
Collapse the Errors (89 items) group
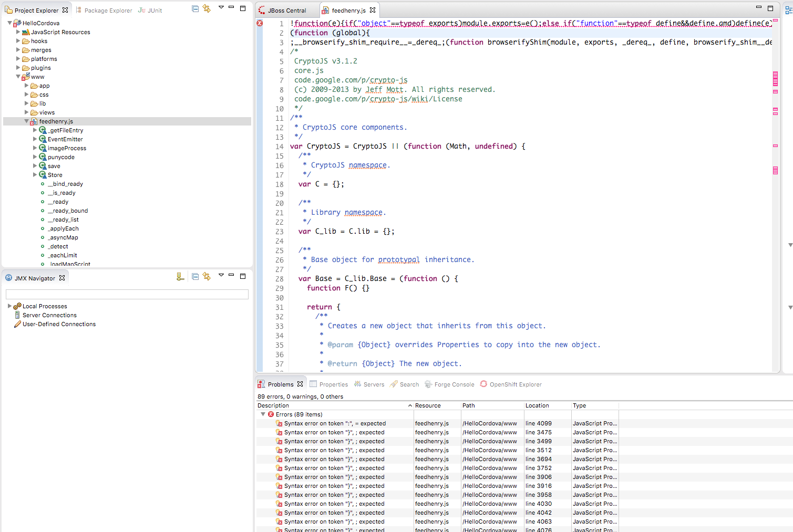pyautogui.click(x=263, y=414)
